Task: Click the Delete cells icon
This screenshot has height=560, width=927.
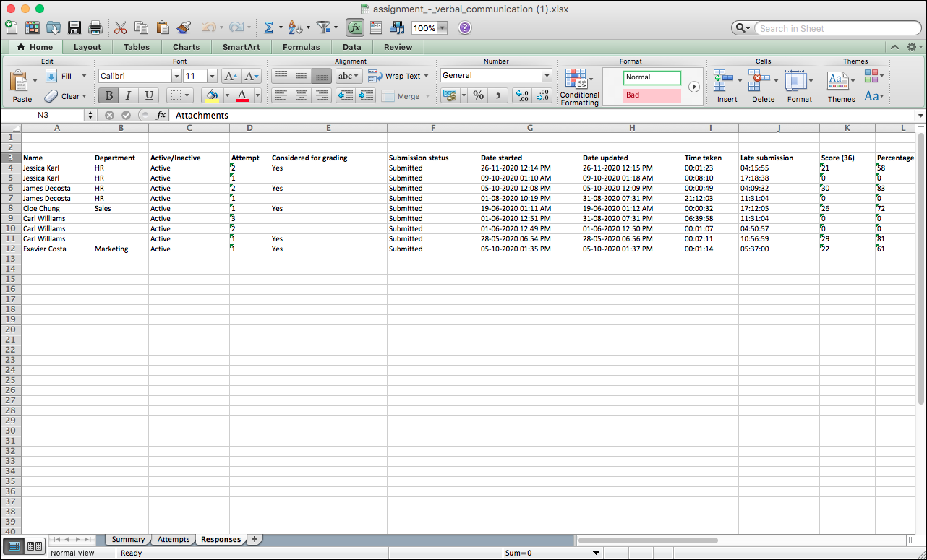Action: (x=759, y=81)
